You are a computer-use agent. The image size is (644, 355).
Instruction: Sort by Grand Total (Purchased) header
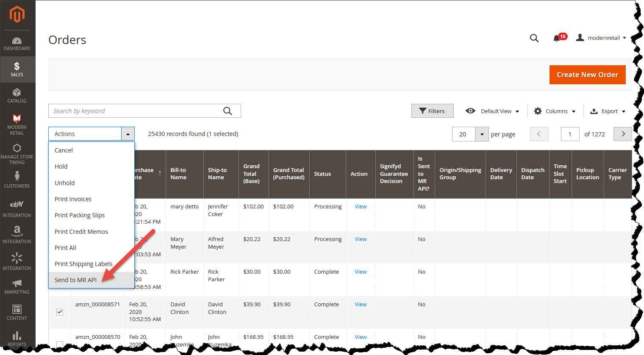[x=289, y=174]
